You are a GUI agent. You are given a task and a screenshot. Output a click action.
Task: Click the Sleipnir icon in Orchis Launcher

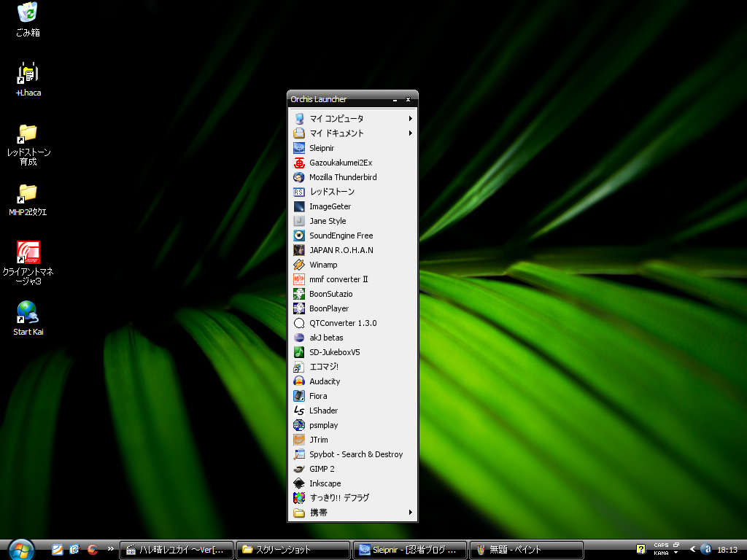298,148
